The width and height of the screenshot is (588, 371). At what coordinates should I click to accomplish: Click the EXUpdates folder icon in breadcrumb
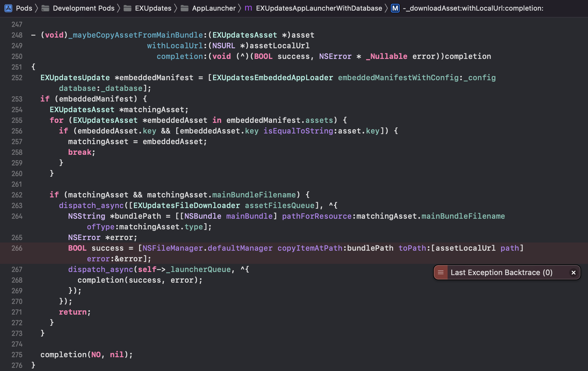point(128,8)
